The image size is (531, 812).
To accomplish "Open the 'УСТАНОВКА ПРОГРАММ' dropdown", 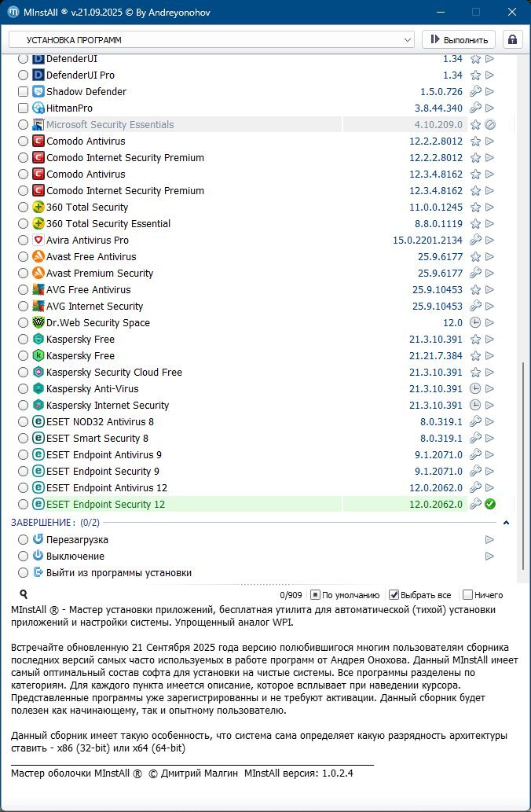I will tap(211, 39).
